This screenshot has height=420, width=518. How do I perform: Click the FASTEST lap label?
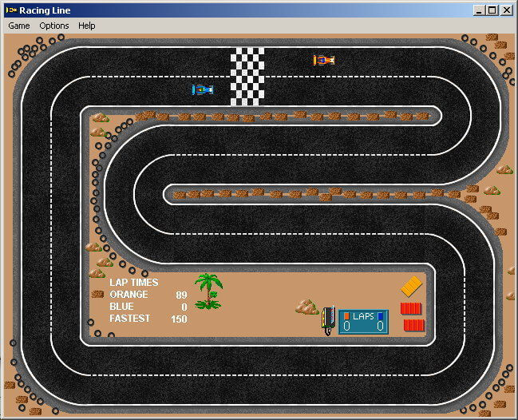click(x=130, y=319)
